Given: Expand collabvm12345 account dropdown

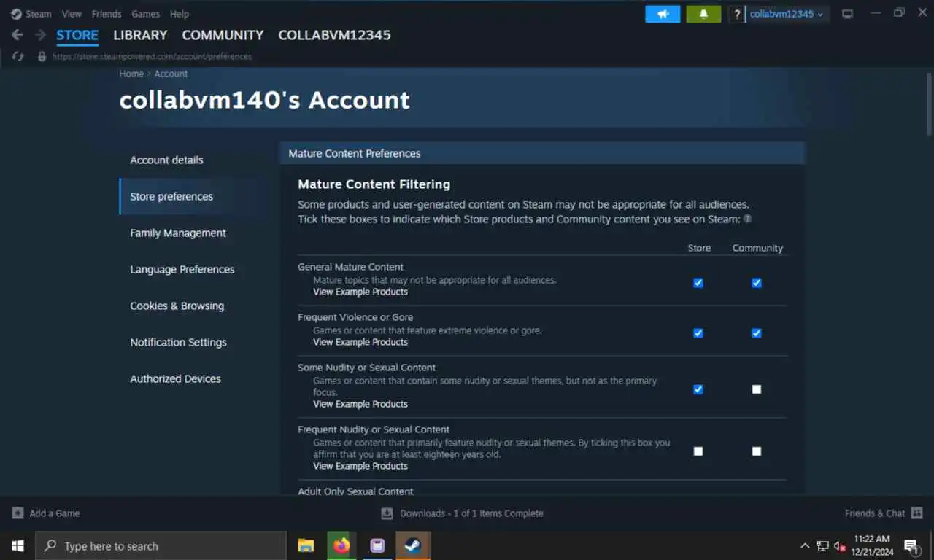Looking at the screenshot, I should (x=787, y=14).
